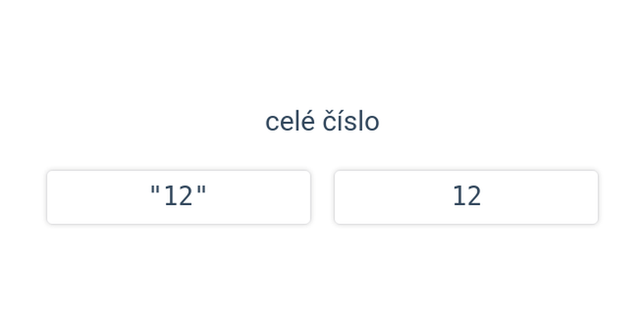Viewport: 644px width, 322px height.
Task: Select the quoted string "12" option
Action: [179, 196]
